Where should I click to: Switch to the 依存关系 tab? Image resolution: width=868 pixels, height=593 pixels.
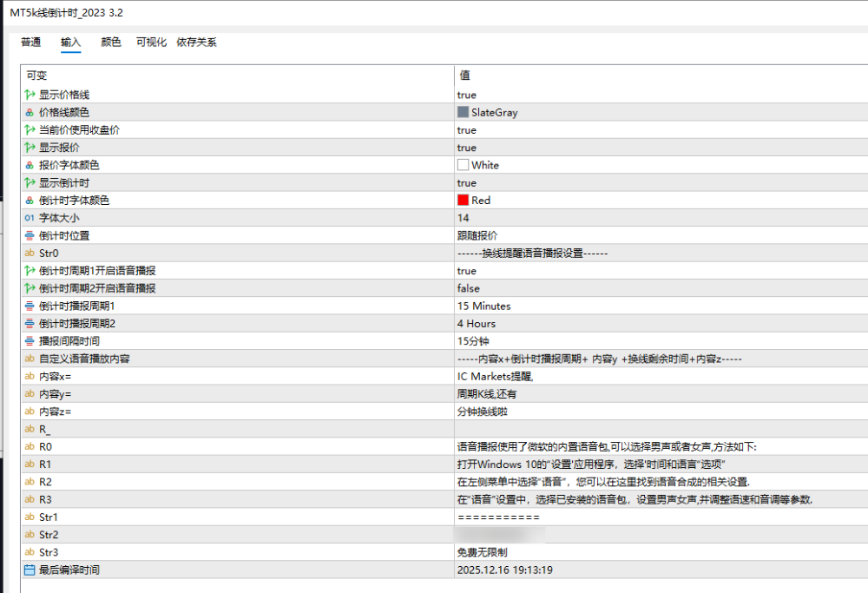(x=196, y=42)
